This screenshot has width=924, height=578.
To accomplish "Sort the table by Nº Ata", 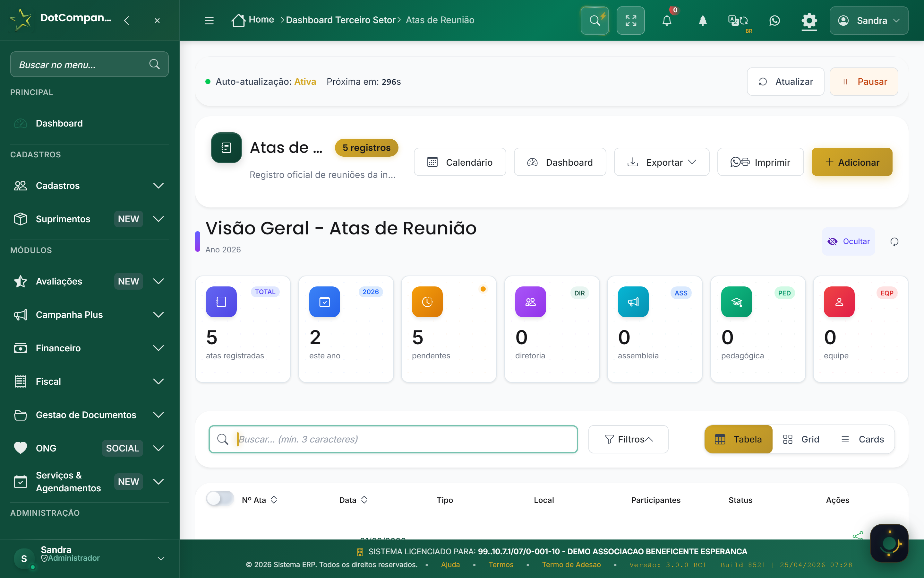I will pyautogui.click(x=260, y=500).
